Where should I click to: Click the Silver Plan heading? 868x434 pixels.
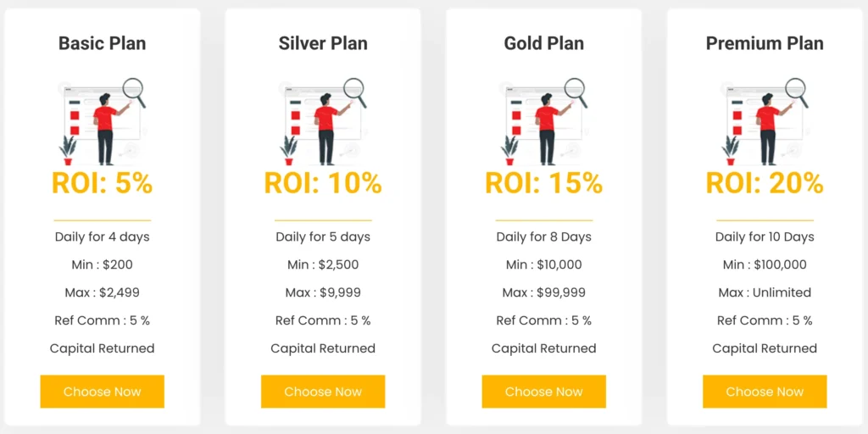coord(323,43)
